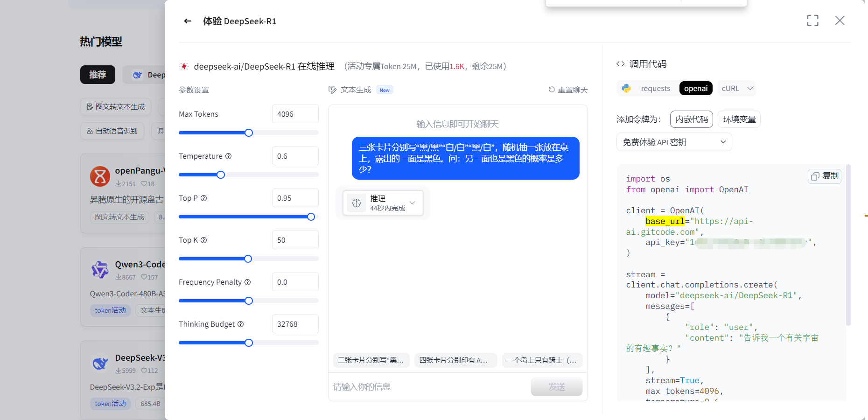Viewport: 868px width, 420px height.
Task: Click 图文转文本生成 filter in background page
Action: tap(116, 107)
